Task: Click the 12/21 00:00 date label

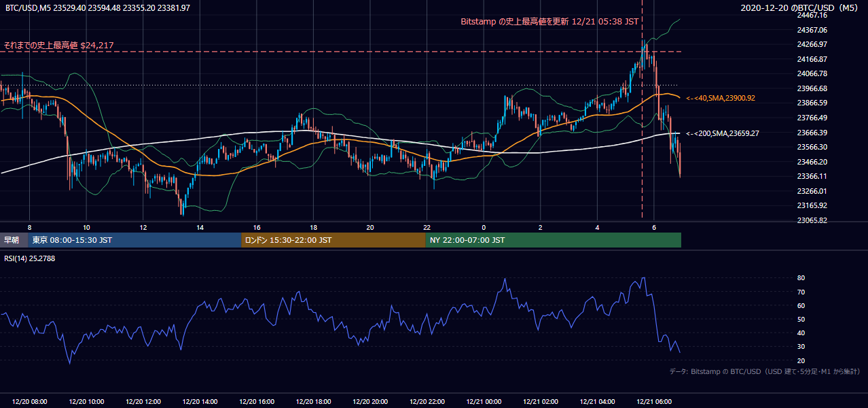Action: (484, 402)
